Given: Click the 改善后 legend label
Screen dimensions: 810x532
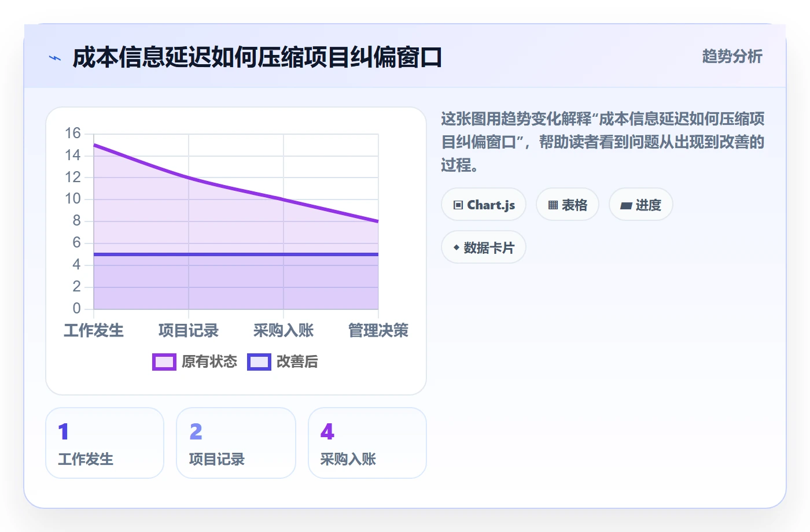Looking at the screenshot, I should pos(297,362).
